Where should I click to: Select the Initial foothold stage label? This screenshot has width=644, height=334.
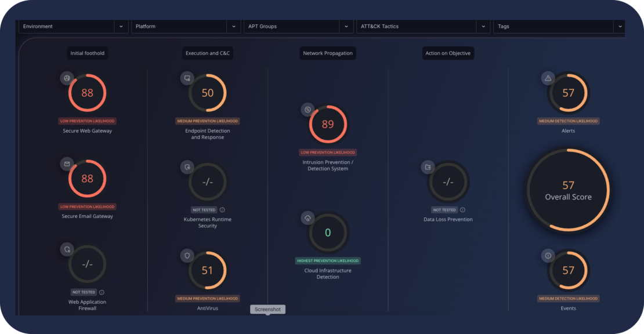(88, 53)
